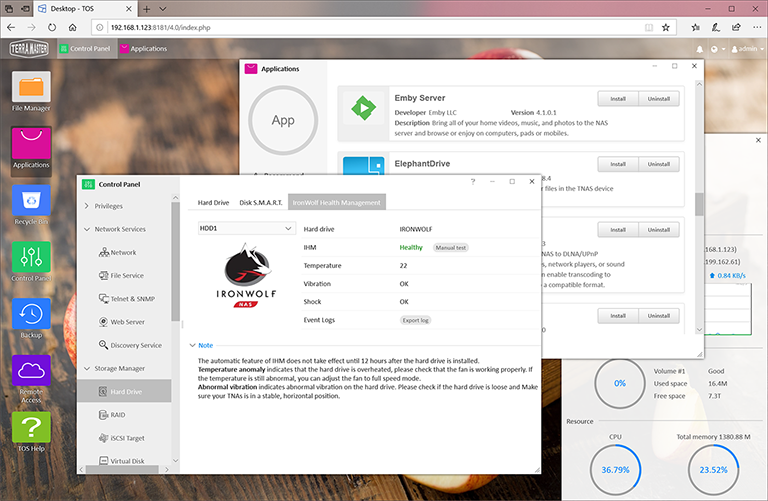The image size is (768, 501).
Task: Select iSCSI Target in sidebar
Action: [x=121, y=438]
